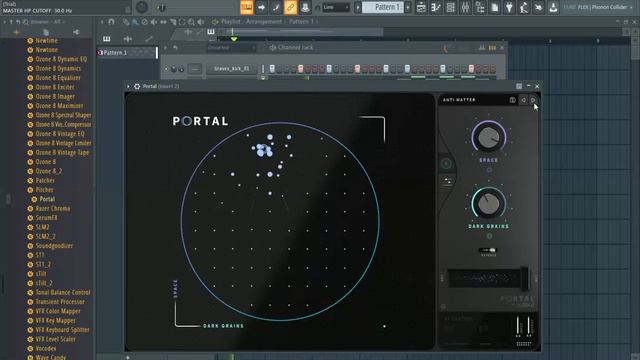Open the View playlist toolbar icon
Viewport: 640px width, 360px height.
421,7
